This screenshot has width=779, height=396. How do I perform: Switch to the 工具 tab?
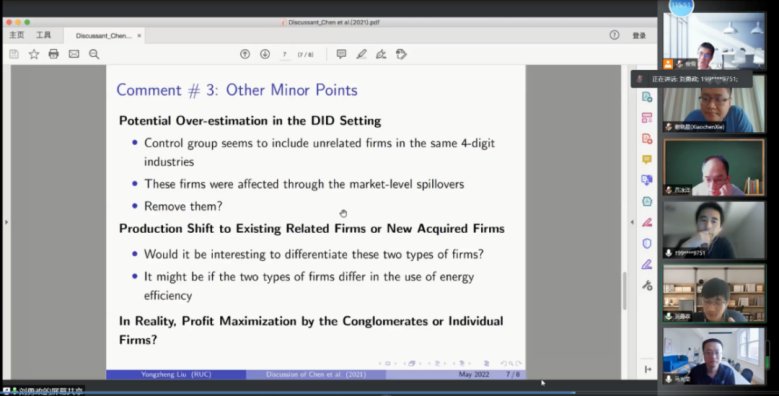(x=43, y=35)
